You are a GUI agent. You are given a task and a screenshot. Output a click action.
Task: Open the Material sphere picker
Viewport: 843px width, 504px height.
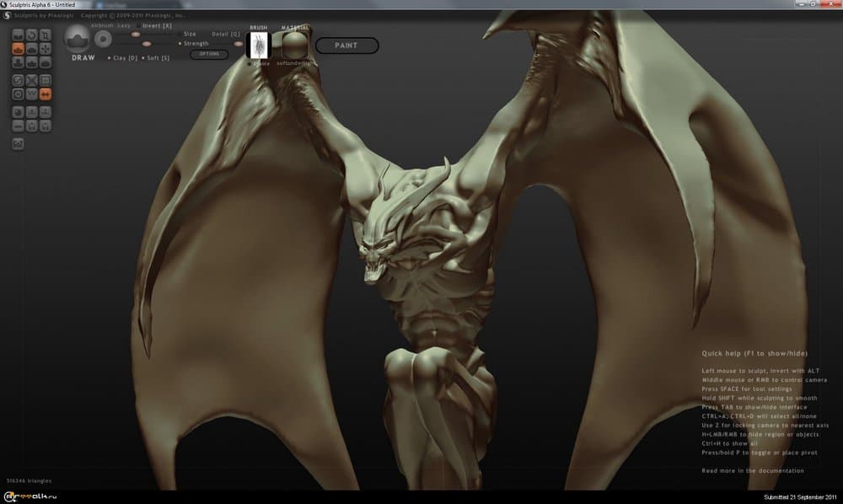(294, 45)
